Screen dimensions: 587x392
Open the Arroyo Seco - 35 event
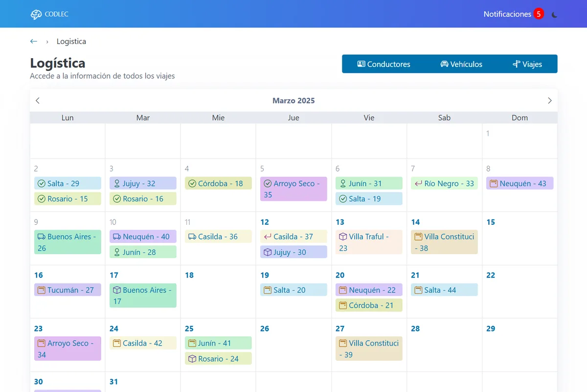293,189
